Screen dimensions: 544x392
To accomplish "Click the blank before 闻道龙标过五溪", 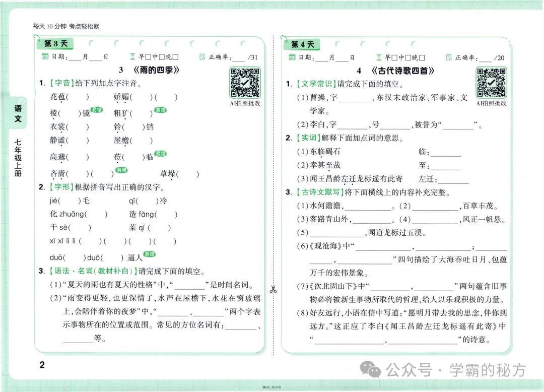I will 336,233.
